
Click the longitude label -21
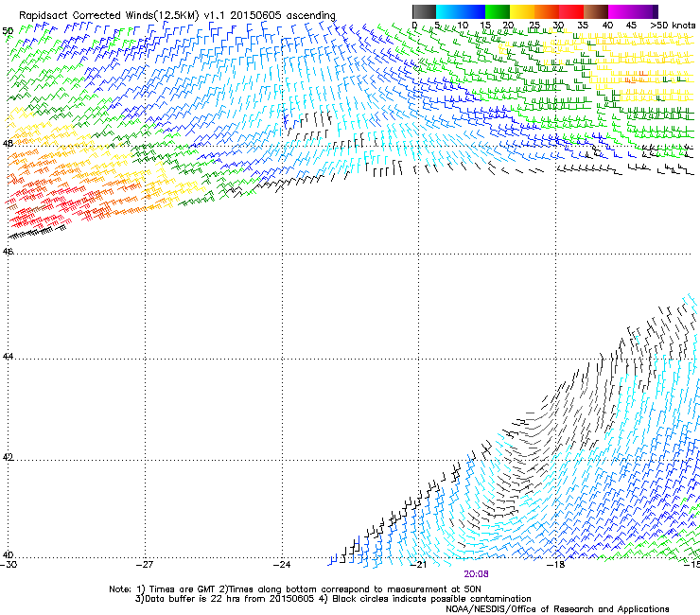point(418,565)
